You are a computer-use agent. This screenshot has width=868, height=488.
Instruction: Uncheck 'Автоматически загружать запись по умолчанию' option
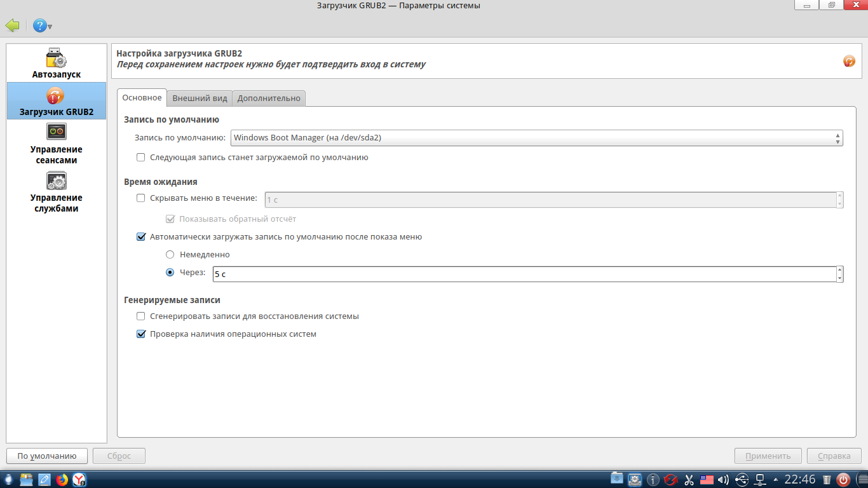point(141,237)
